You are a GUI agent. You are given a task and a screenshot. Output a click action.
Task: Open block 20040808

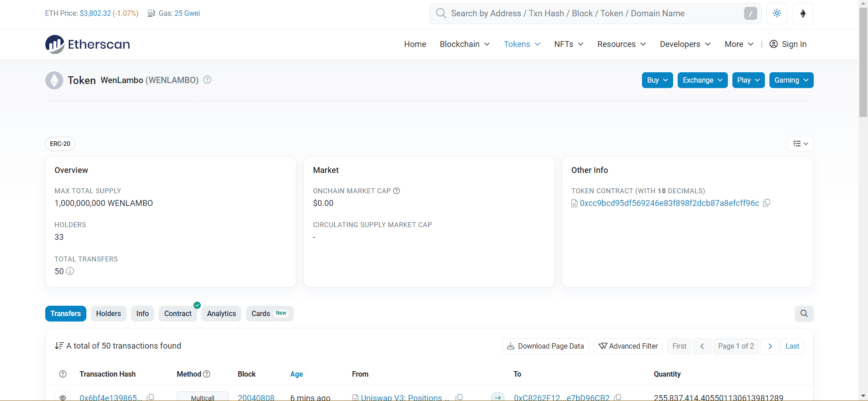click(x=256, y=397)
